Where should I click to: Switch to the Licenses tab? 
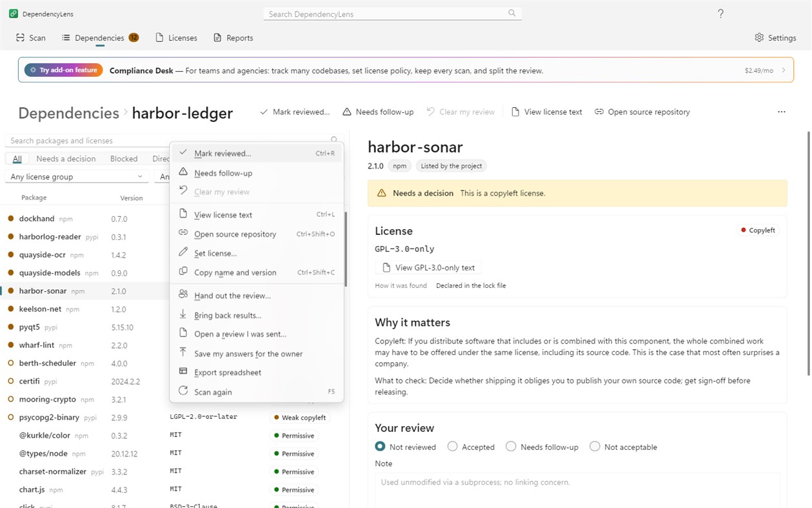point(177,38)
